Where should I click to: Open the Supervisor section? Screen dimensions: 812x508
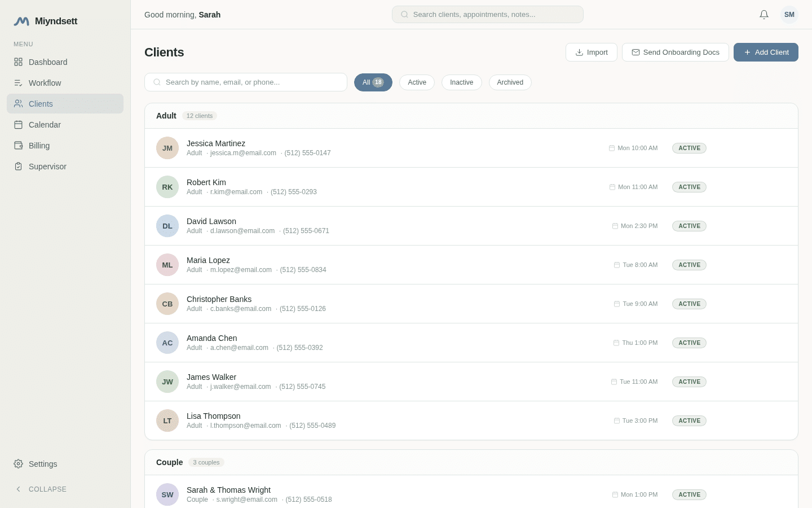(47, 167)
